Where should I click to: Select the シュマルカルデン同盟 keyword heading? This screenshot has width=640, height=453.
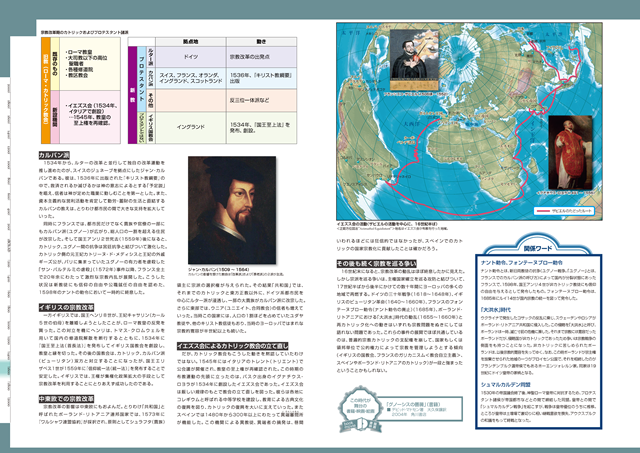tap(505, 384)
